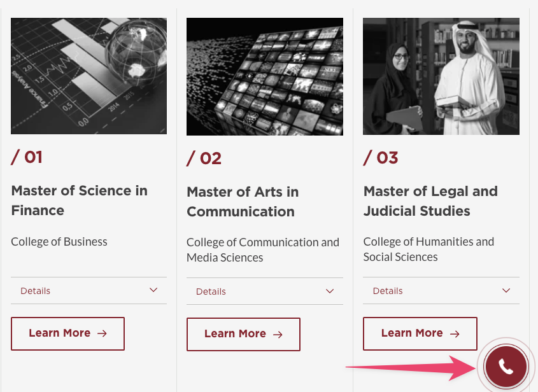Viewport: 538px width, 392px height.
Task: Click arrow icon in Legal Studies Learn More button
Action: [x=455, y=333]
